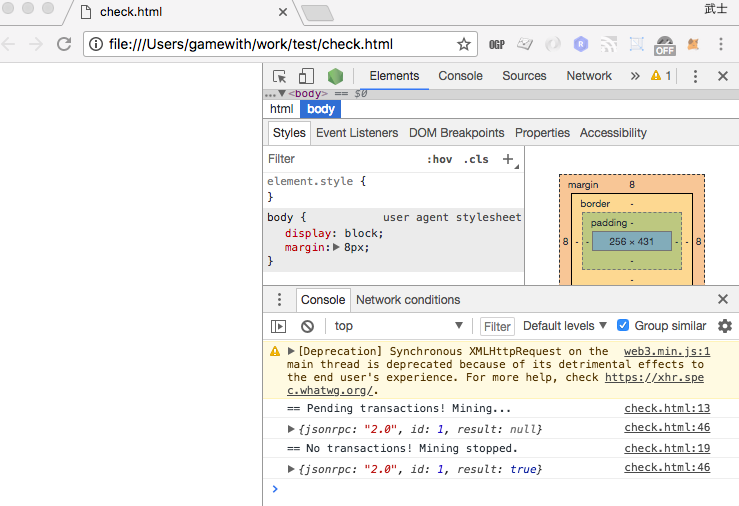Clear the console icon

(307, 326)
